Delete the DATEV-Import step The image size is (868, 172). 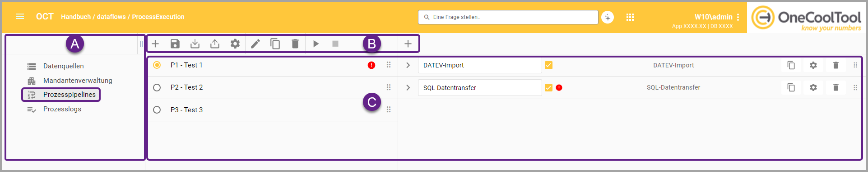(836, 65)
